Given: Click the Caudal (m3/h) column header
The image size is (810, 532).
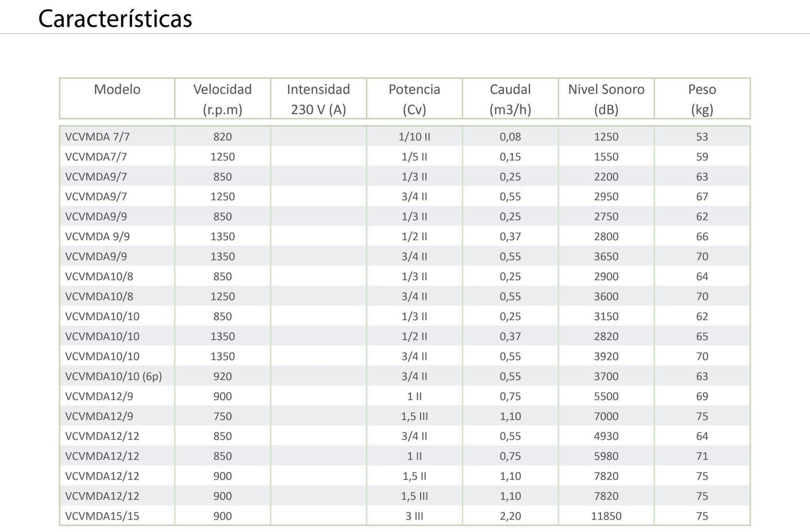Looking at the screenshot, I should [x=510, y=99].
